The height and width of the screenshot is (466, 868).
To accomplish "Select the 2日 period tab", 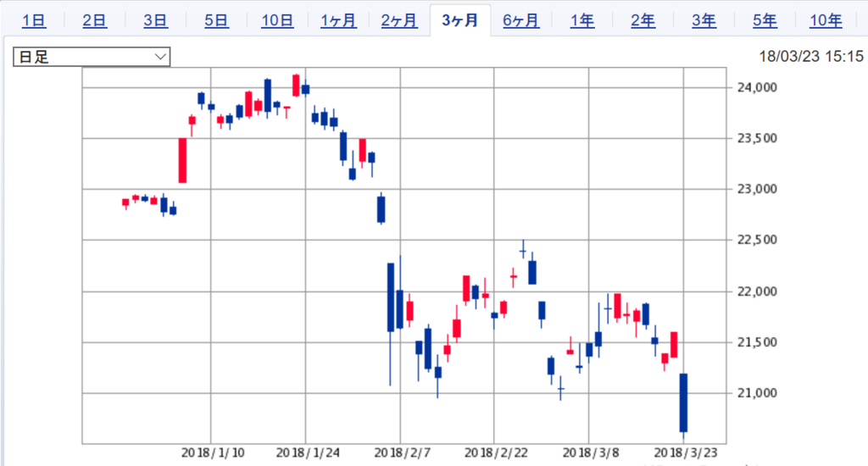I will click(x=95, y=21).
